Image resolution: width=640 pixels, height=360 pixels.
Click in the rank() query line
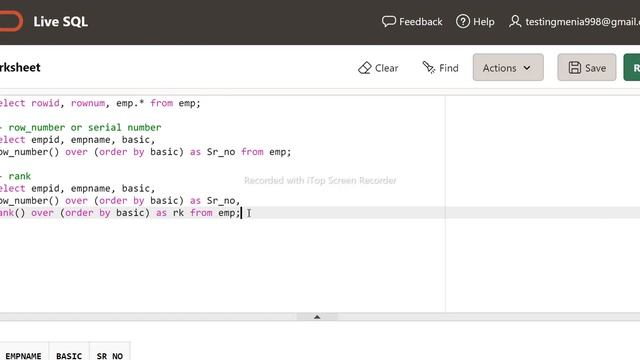pos(120,213)
